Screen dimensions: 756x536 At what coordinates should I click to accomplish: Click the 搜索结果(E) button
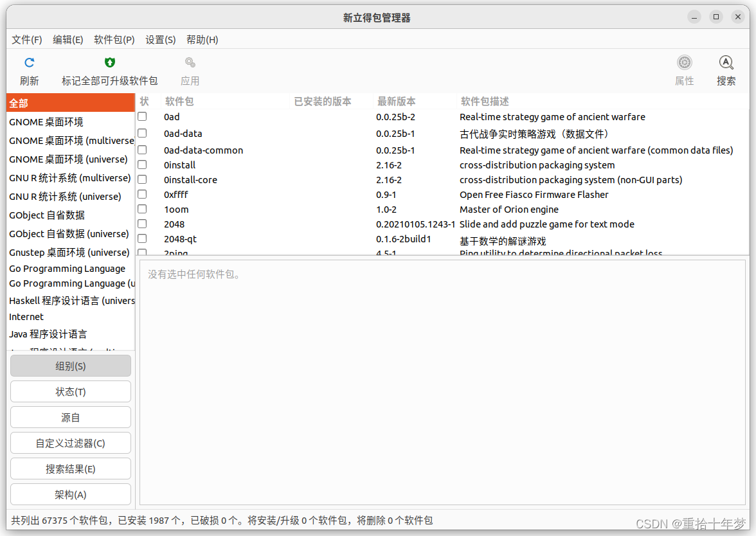click(71, 469)
